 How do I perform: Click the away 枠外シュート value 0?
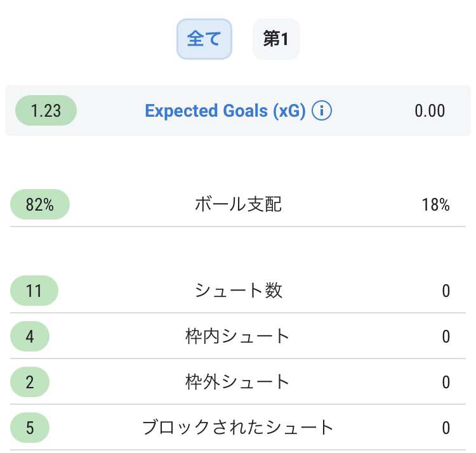coord(446,382)
